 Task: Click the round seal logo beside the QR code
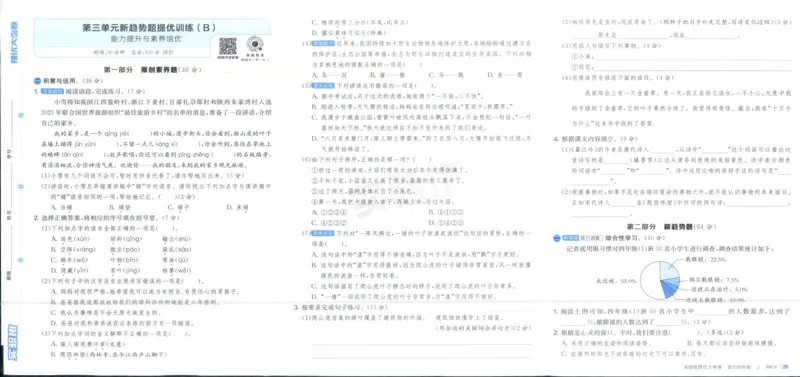coord(254,44)
